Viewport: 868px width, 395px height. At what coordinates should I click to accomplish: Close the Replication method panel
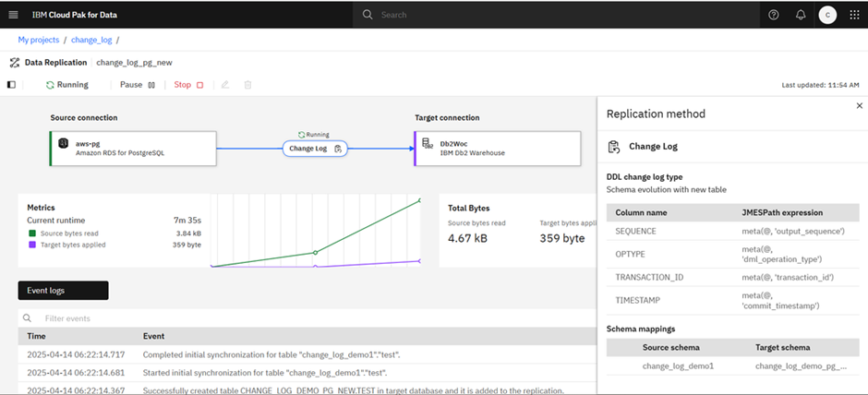[859, 105]
